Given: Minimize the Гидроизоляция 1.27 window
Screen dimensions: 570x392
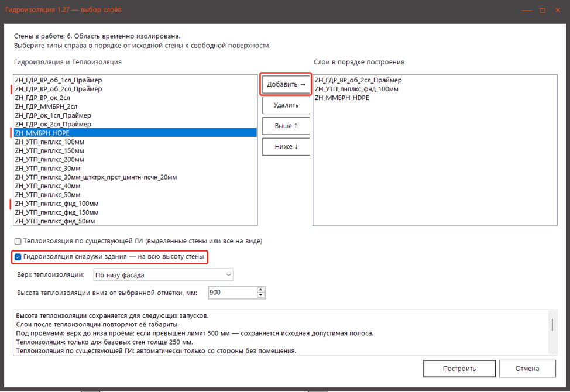Looking at the screenshot, I should [527, 10].
